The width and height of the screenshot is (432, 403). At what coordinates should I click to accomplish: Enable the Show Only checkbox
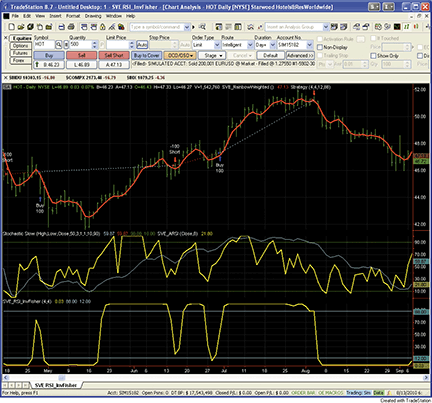point(373,56)
